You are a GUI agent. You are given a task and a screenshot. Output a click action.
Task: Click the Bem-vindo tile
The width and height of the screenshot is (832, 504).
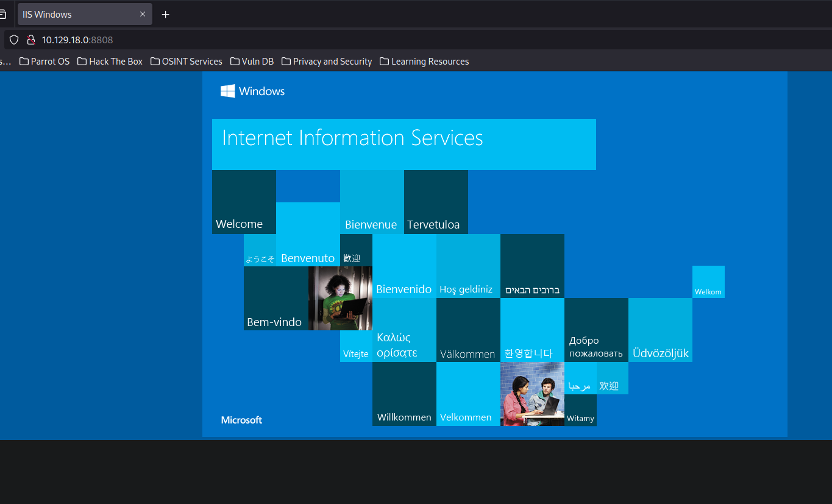tap(276, 299)
